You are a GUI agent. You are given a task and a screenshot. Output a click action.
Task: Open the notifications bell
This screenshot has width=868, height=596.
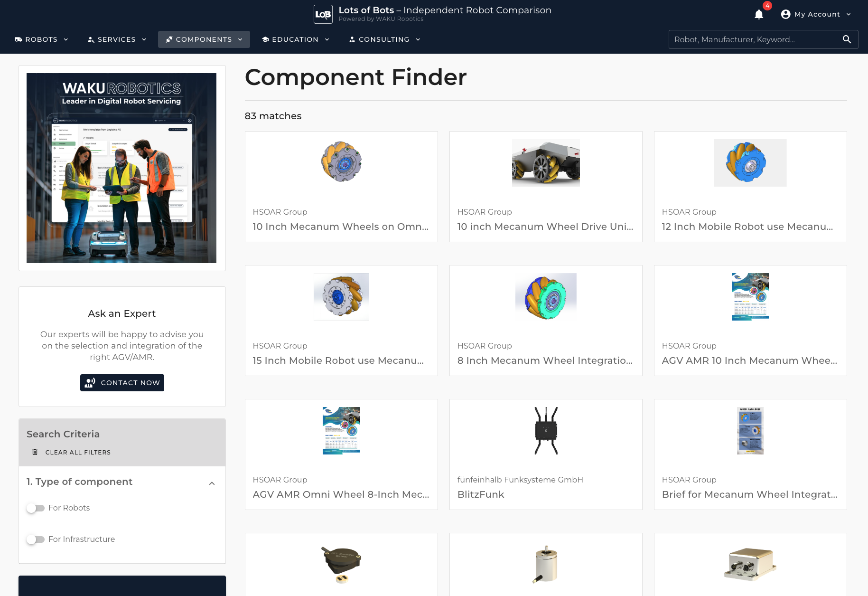click(x=759, y=15)
